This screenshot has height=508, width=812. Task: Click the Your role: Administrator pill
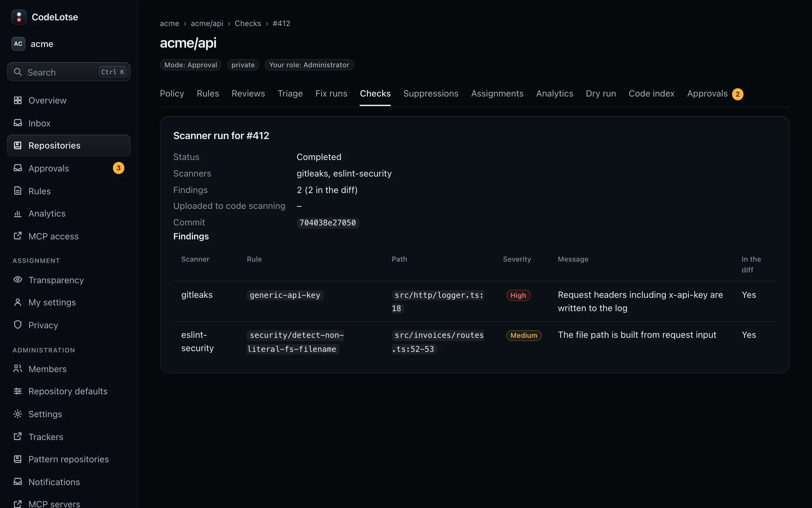(x=309, y=65)
